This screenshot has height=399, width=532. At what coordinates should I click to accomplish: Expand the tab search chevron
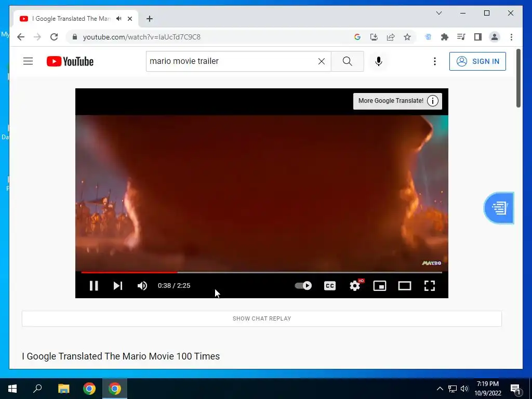pos(438,13)
